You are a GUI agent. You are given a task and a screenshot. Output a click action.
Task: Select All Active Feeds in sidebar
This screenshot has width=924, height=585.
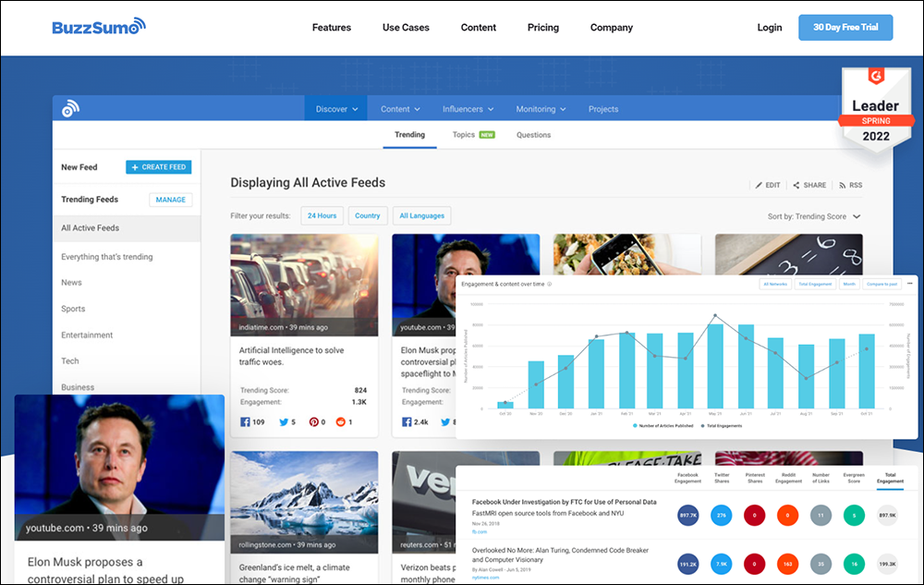pos(127,228)
